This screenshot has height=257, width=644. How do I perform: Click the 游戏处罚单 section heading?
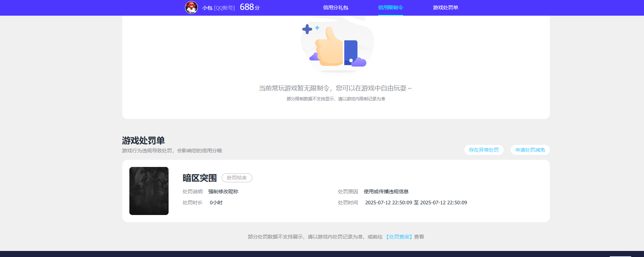143,140
